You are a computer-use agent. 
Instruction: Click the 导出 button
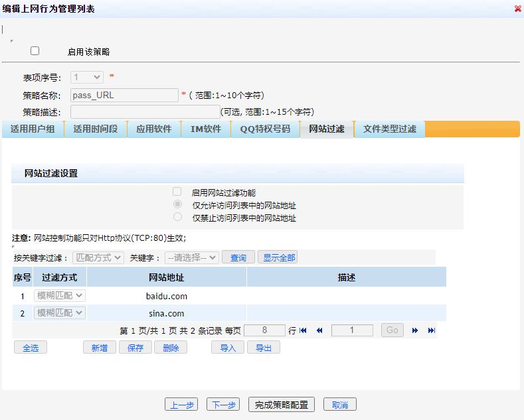(x=264, y=348)
